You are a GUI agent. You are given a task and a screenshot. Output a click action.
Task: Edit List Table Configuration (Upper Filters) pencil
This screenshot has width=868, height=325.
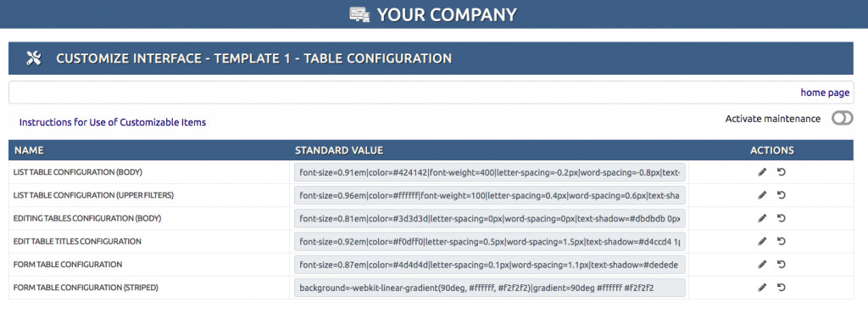click(x=762, y=195)
